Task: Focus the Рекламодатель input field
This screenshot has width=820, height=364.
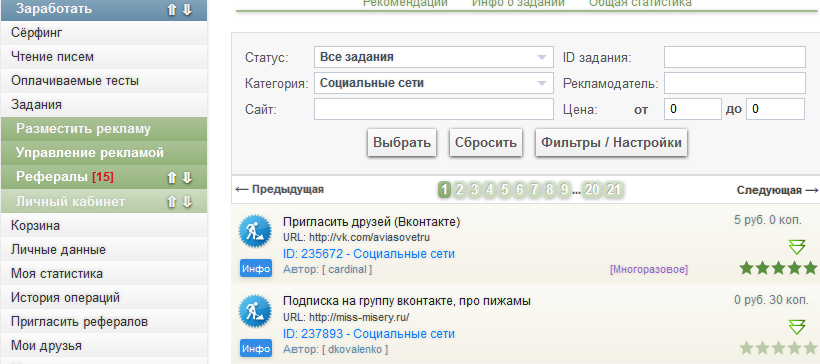Action: tap(735, 83)
